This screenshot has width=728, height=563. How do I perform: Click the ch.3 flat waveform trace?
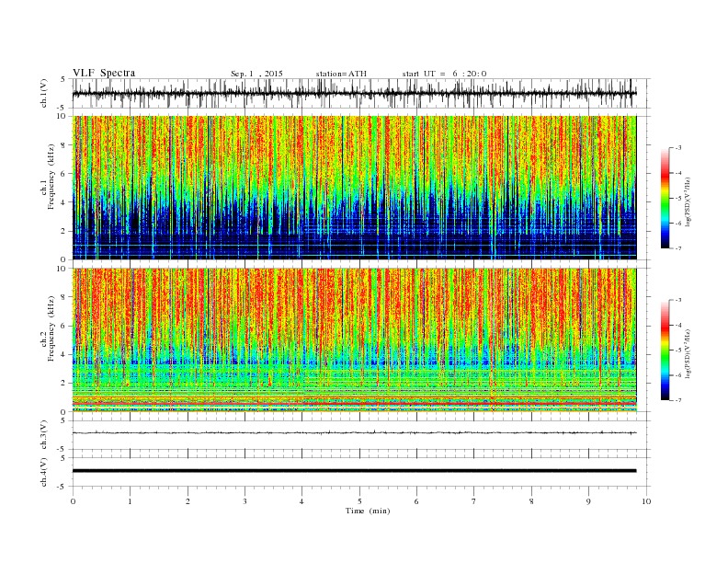click(x=354, y=432)
